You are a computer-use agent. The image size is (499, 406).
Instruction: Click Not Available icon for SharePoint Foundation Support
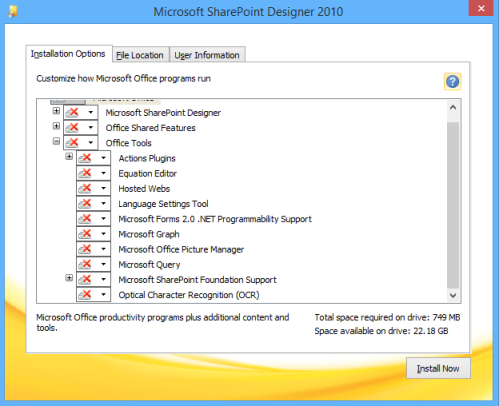click(x=85, y=279)
